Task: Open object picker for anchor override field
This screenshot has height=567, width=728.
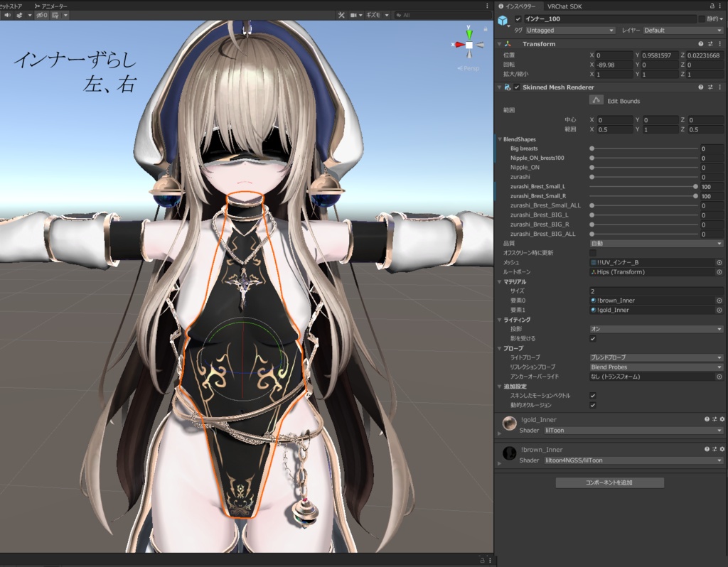Action: tap(719, 377)
